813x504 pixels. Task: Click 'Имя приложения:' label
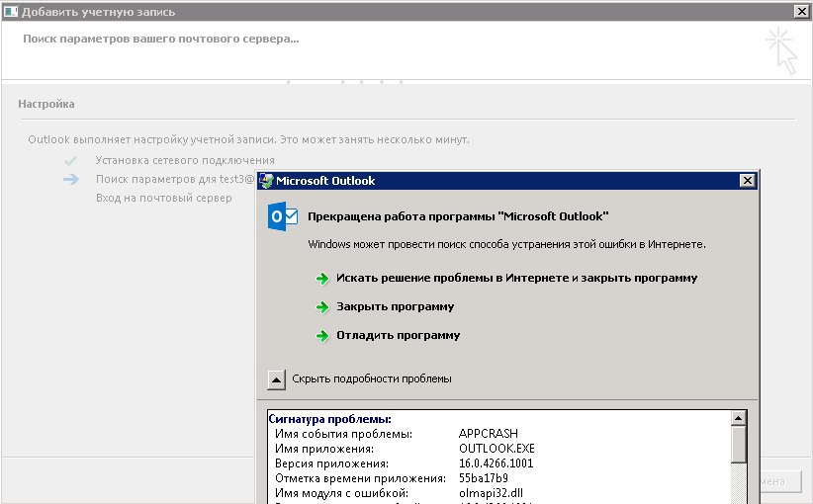point(324,448)
